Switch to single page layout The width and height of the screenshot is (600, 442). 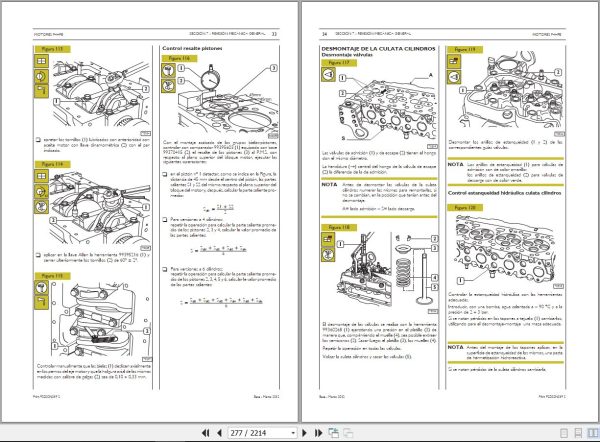(x=564, y=433)
